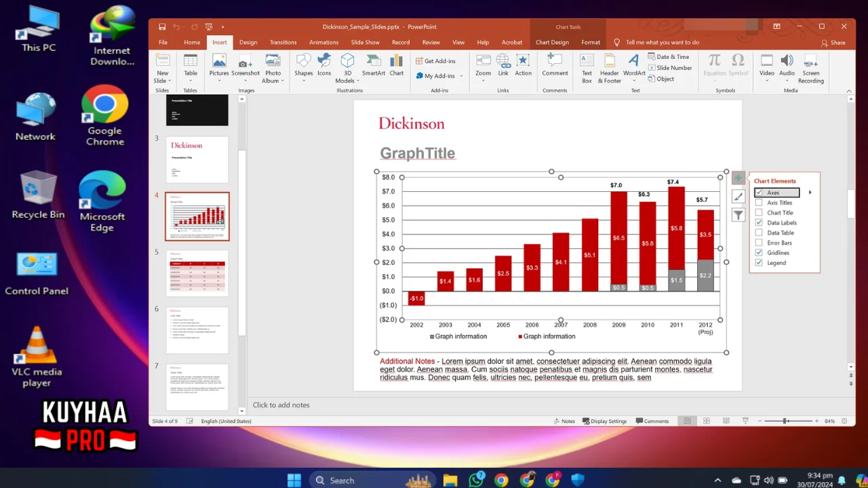Screen dimensions: 868x488
Task: Click the Icons insert button
Action: [x=324, y=64]
